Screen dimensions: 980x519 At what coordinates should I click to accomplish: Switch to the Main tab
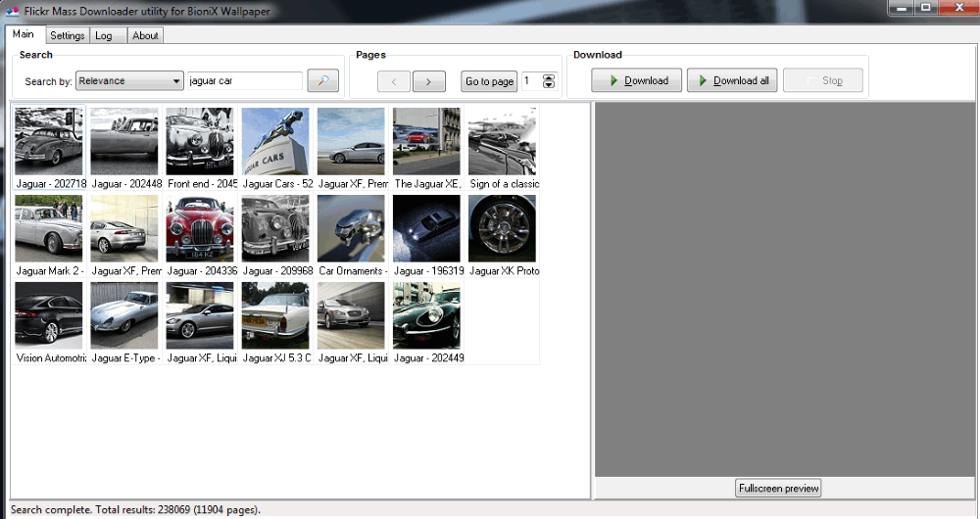(x=24, y=34)
